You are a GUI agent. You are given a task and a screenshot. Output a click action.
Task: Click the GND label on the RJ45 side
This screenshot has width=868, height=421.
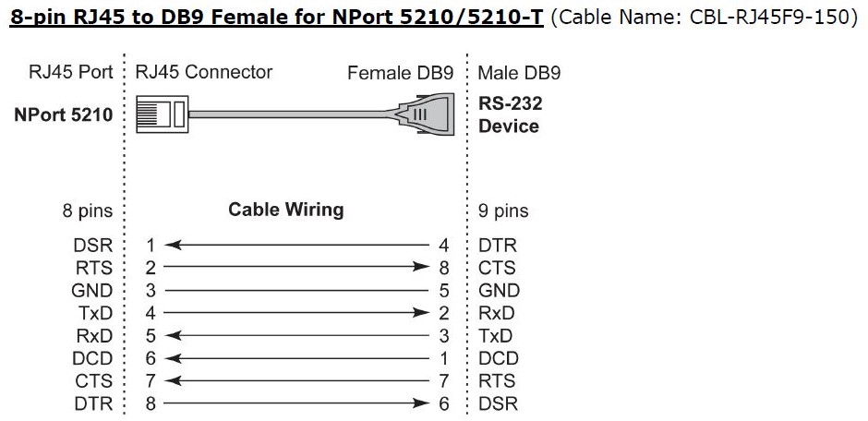92,291
